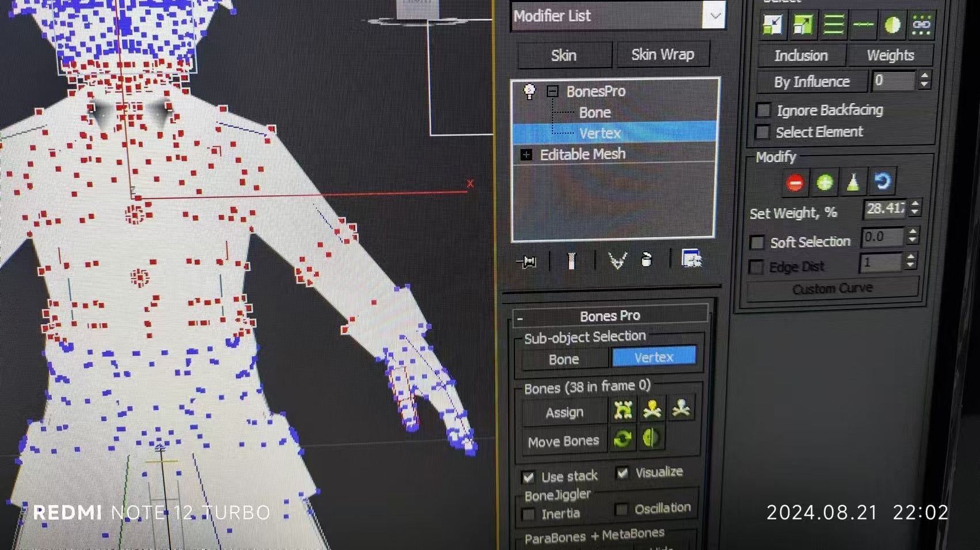Click the ring selection line icon
This screenshot has width=980, height=550.
863,25
